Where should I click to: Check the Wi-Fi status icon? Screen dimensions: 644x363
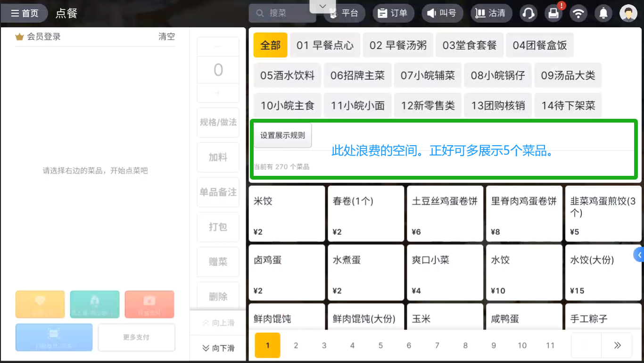(x=578, y=13)
